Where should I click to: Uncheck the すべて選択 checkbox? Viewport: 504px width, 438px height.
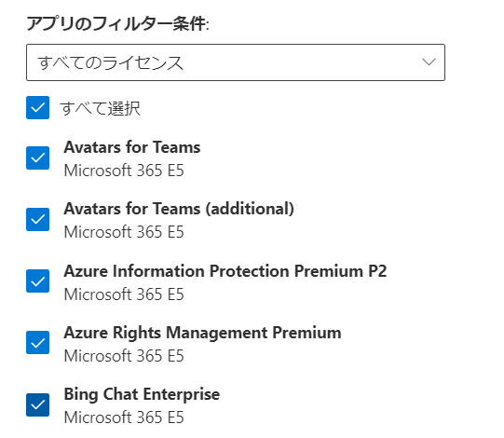tap(37, 108)
